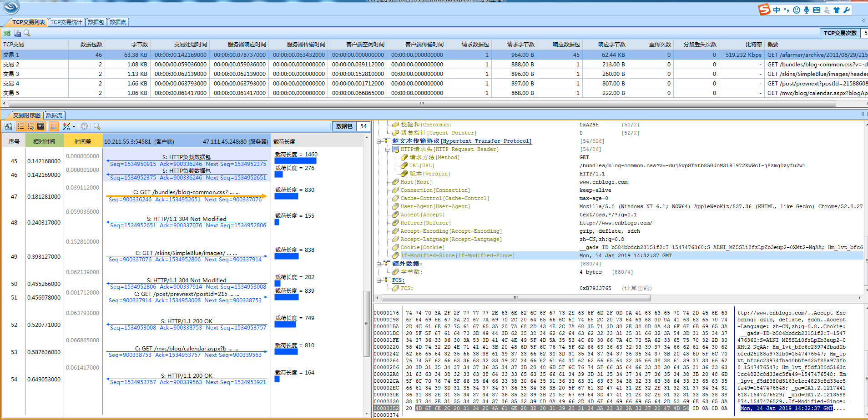Select 交易 1 row in transaction table

(x=434, y=55)
